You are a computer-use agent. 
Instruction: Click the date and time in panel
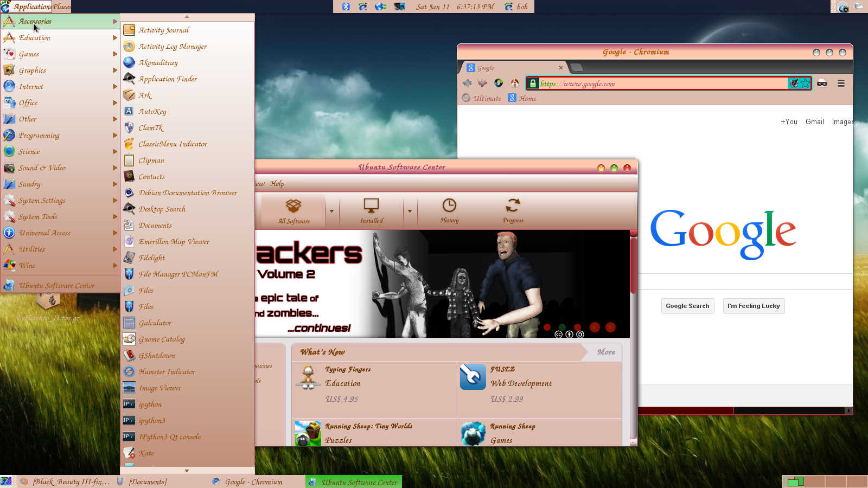point(455,7)
